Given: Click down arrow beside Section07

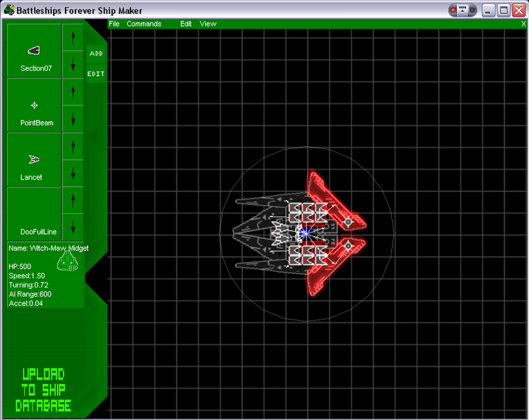Looking at the screenshot, I should (73, 64).
